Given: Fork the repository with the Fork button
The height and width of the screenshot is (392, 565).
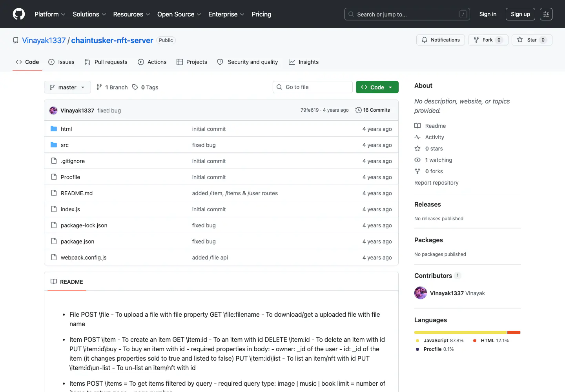Looking at the screenshot, I should pos(488,40).
